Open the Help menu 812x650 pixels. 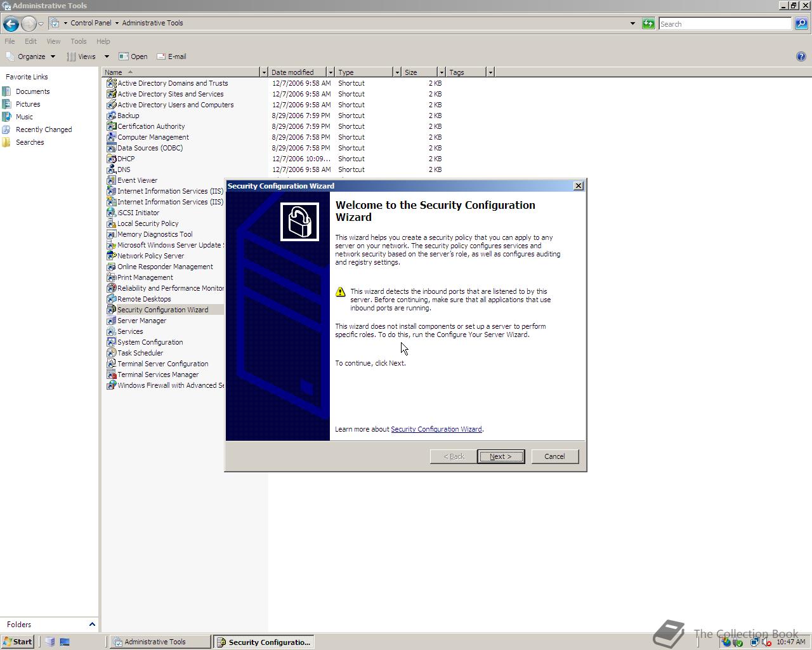103,41
